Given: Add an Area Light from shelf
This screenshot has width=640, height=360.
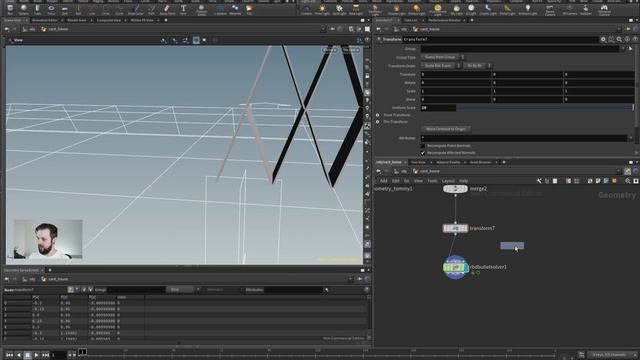Looking at the screenshot, I should coord(356,9).
